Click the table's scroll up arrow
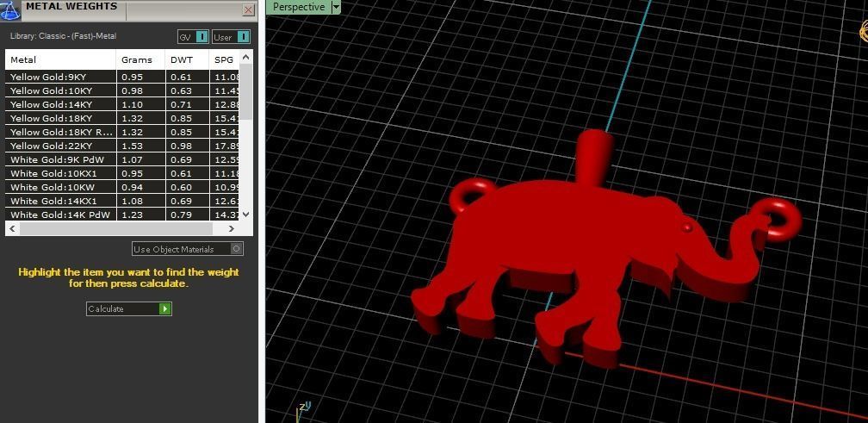 246,57
